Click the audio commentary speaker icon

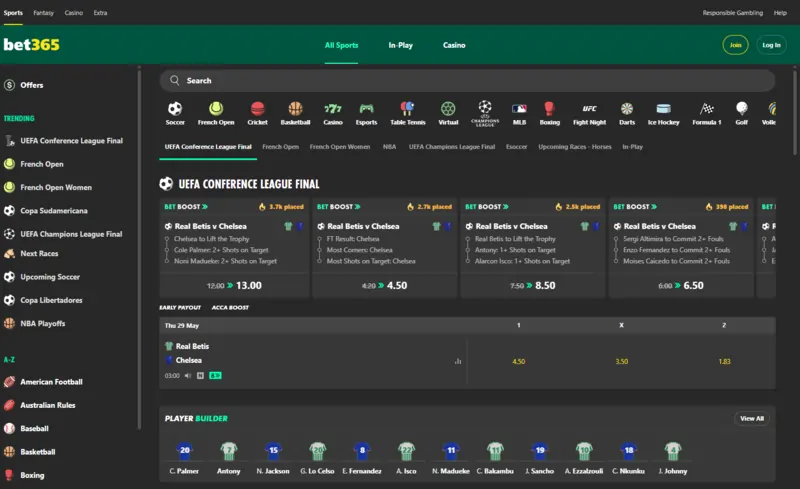point(188,376)
